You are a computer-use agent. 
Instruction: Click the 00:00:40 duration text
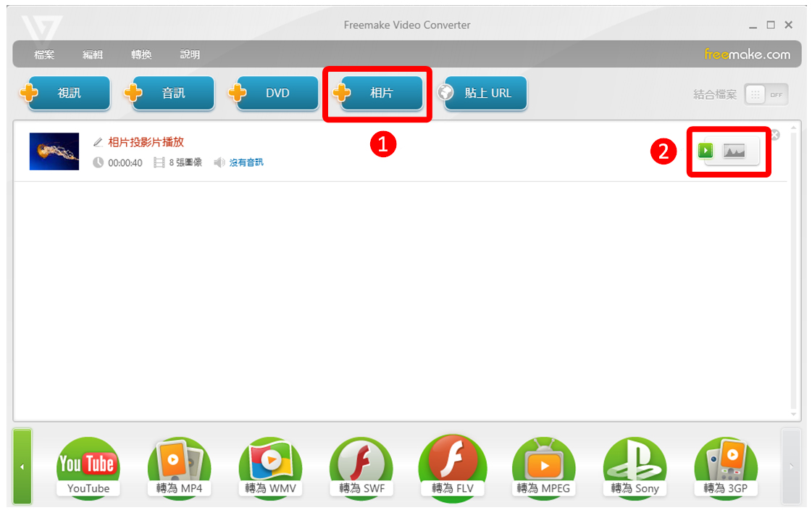point(125,163)
